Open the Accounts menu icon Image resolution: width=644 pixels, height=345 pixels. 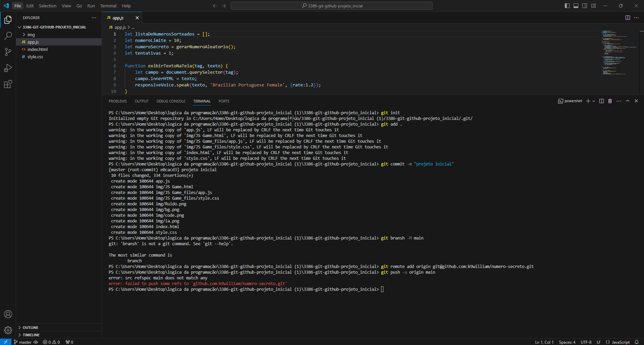[x=8, y=314]
